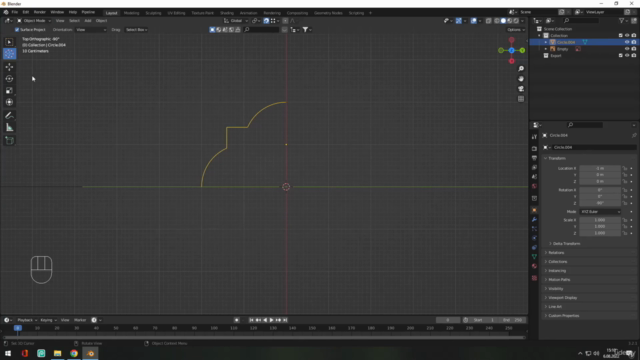Image resolution: width=640 pixels, height=360 pixels.
Task: Select the Annotate pencil tool
Action: click(x=9, y=116)
